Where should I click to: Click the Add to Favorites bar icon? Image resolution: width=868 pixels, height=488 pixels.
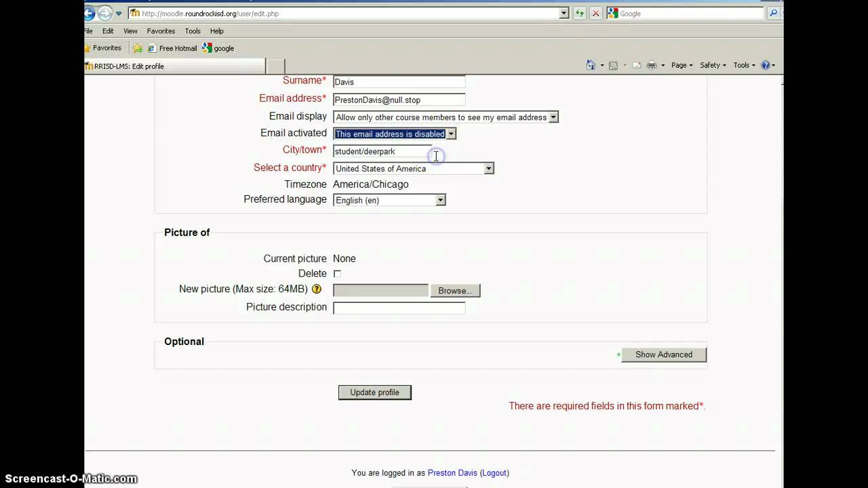138,48
